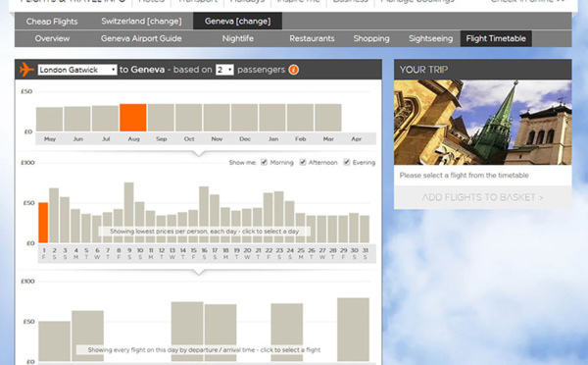Open the Shopping section

tap(371, 38)
